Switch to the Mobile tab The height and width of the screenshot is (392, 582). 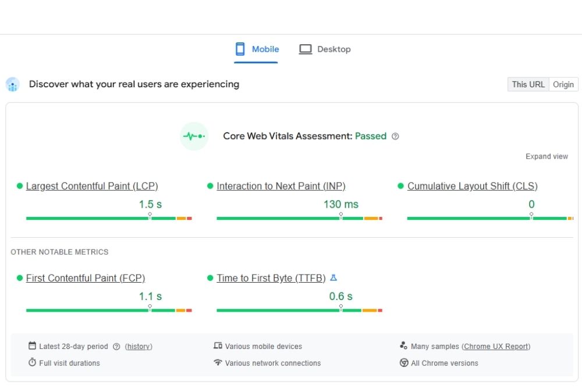256,49
